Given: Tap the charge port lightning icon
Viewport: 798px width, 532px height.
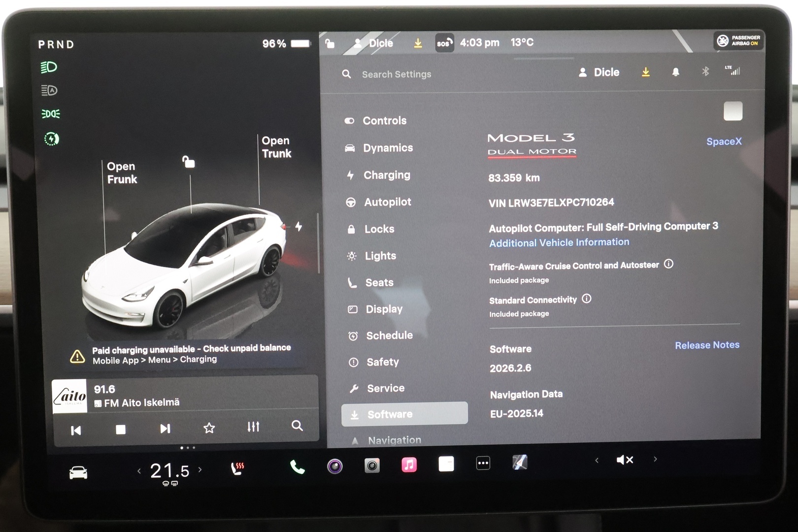Looking at the screenshot, I should (x=299, y=227).
